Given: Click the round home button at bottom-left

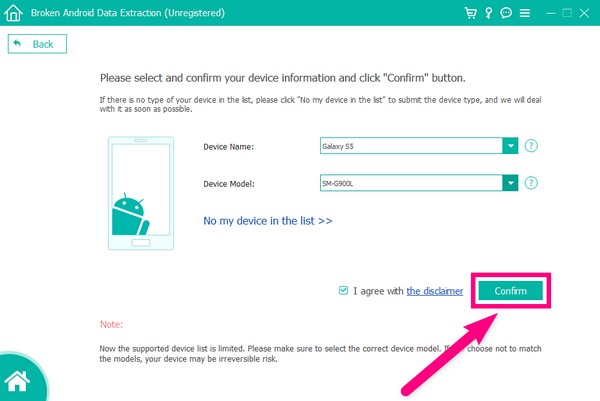Looking at the screenshot, I should (18, 380).
